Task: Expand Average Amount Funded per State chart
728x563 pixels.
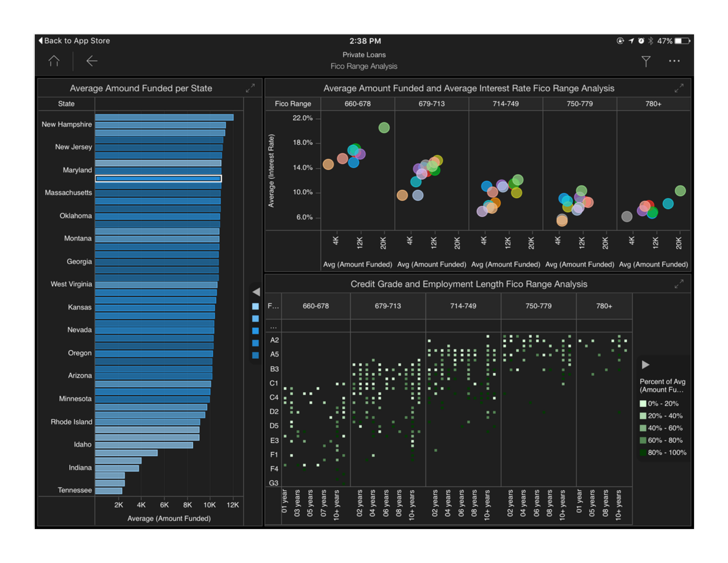Action: tap(250, 88)
